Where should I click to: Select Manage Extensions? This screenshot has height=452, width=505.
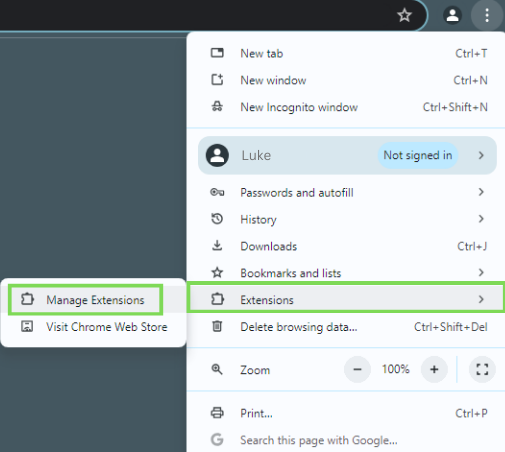tap(93, 300)
